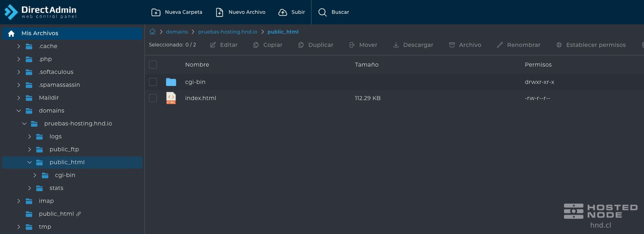Expand the .softaculous folder

[x=19, y=72]
